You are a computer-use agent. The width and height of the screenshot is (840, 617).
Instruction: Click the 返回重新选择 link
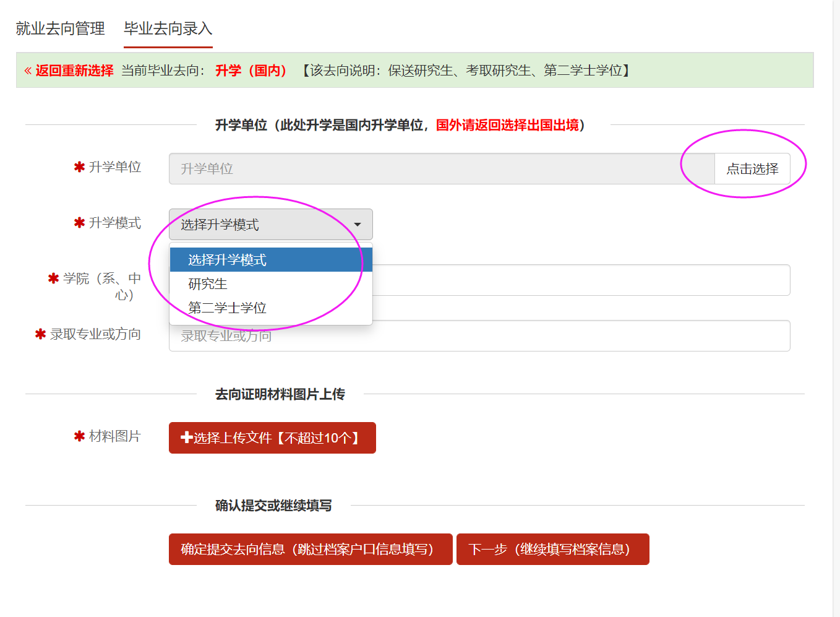pyautogui.click(x=74, y=71)
